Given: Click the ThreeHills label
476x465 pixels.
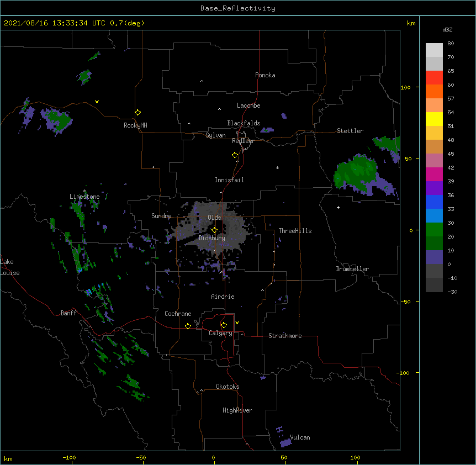Looking at the screenshot, I should (x=295, y=231).
